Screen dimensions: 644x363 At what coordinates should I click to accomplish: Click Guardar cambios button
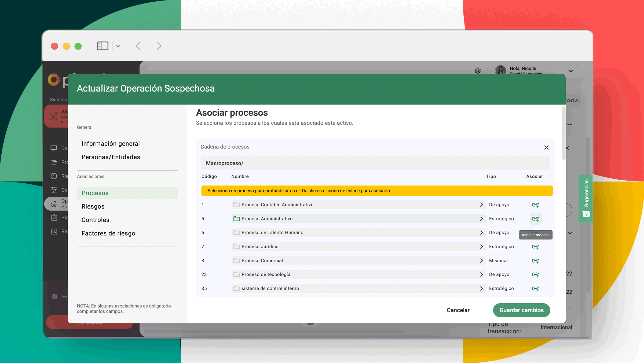click(521, 310)
